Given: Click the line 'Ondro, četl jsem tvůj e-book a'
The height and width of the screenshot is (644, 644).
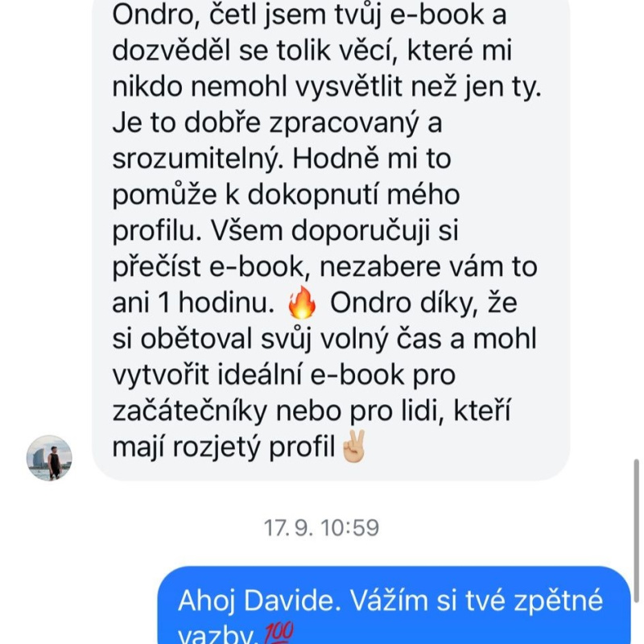Looking at the screenshot, I should click(x=309, y=15).
